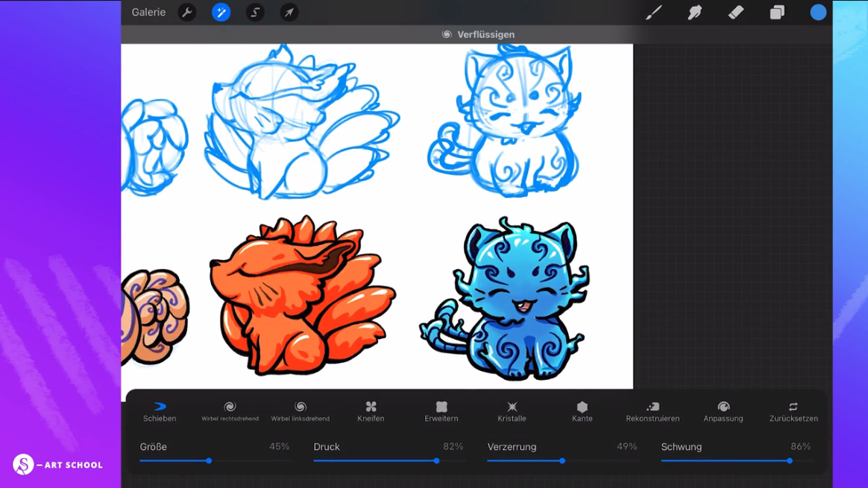
Task: Click the 86% Schwung value
Action: tap(800, 446)
